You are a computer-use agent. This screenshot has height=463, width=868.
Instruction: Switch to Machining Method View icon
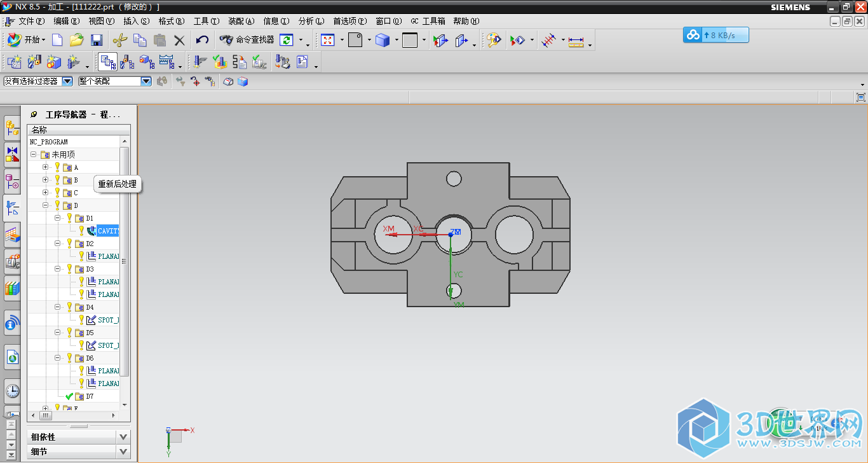coord(167,62)
